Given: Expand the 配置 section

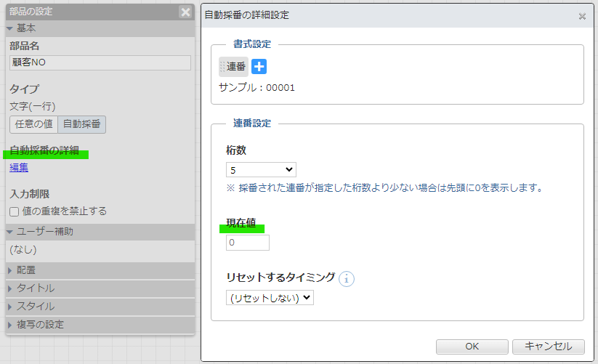Looking at the screenshot, I should [x=26, y=270].
